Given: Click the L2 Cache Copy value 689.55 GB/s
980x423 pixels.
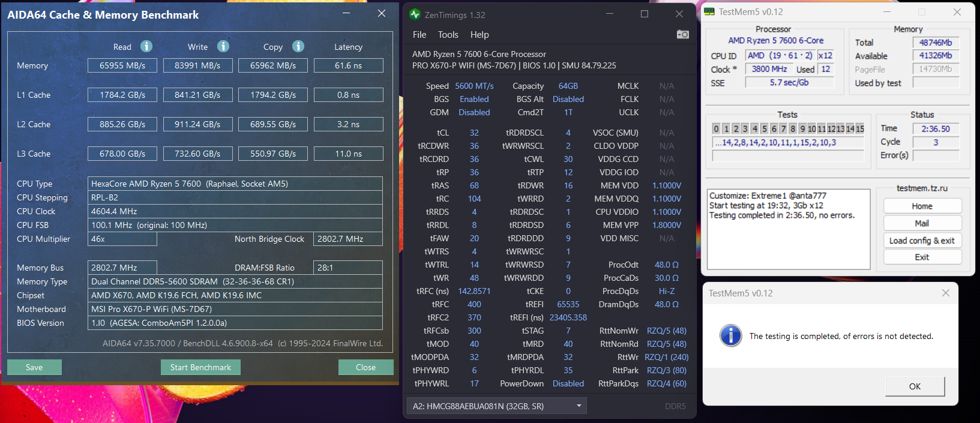Looking at the screenshot, I should [x=273, y=124].
